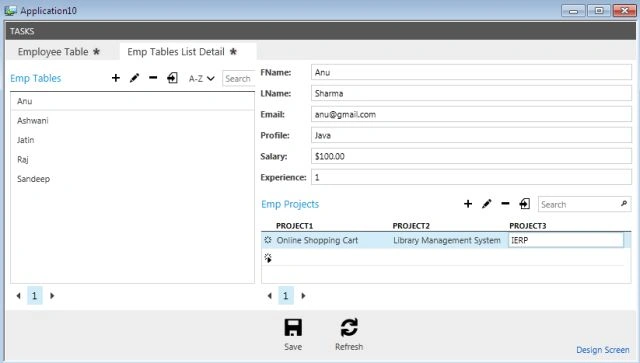Click the Emp Projects heading

pos(290,204)
